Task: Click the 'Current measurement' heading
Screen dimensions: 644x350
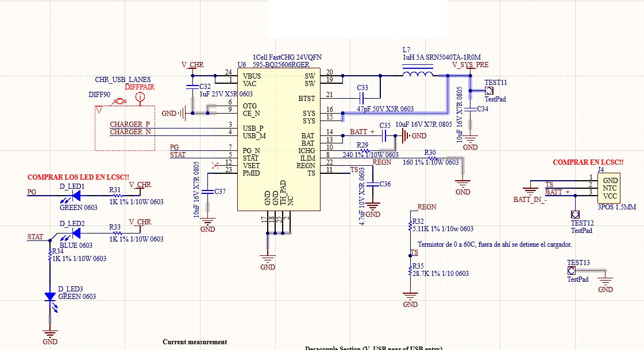Action: [195, 342]
